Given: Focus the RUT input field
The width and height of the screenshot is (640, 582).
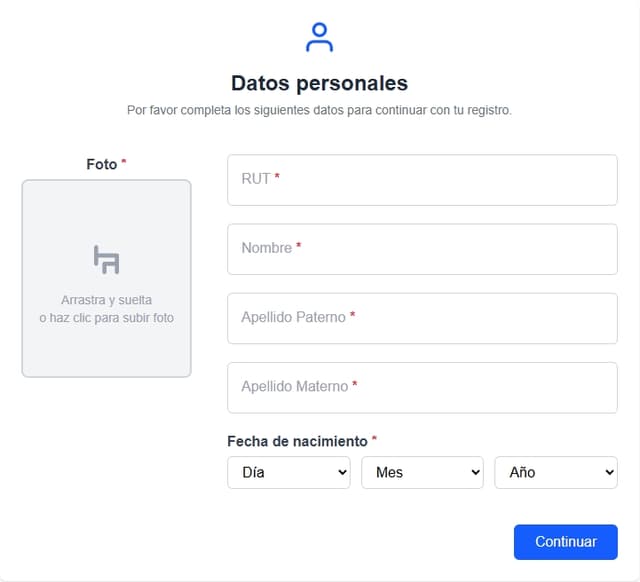Looking at the screenshot, I should (x=422, y=179).
